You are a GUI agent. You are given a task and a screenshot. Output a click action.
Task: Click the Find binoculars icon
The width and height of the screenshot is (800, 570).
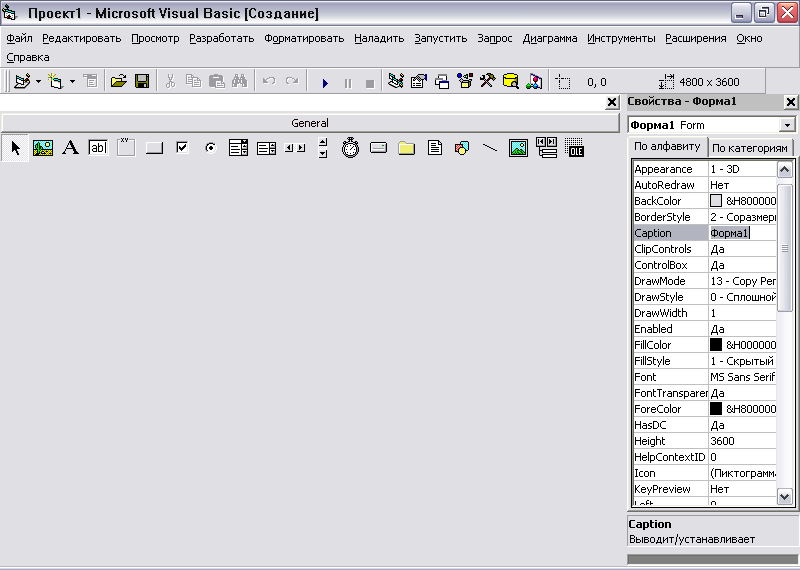coord(239,81)
